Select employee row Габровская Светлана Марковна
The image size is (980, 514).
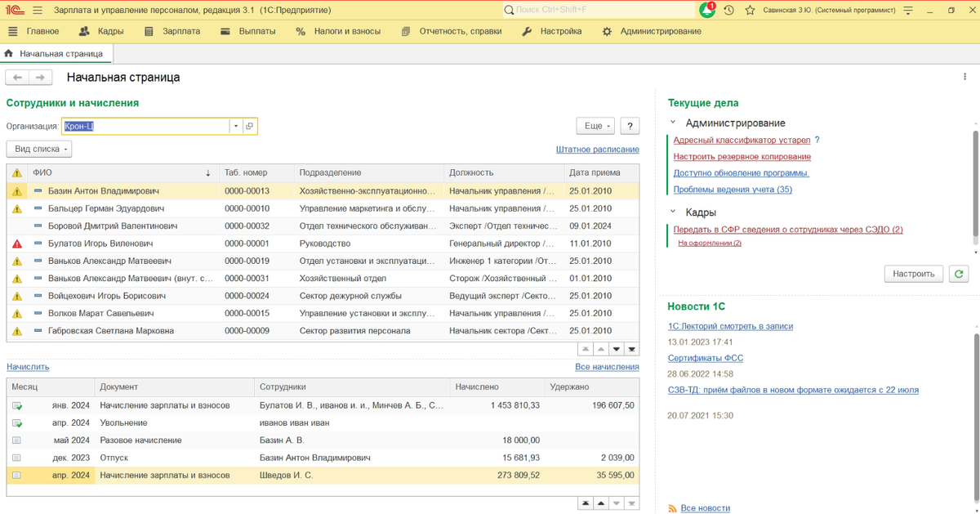323,331
